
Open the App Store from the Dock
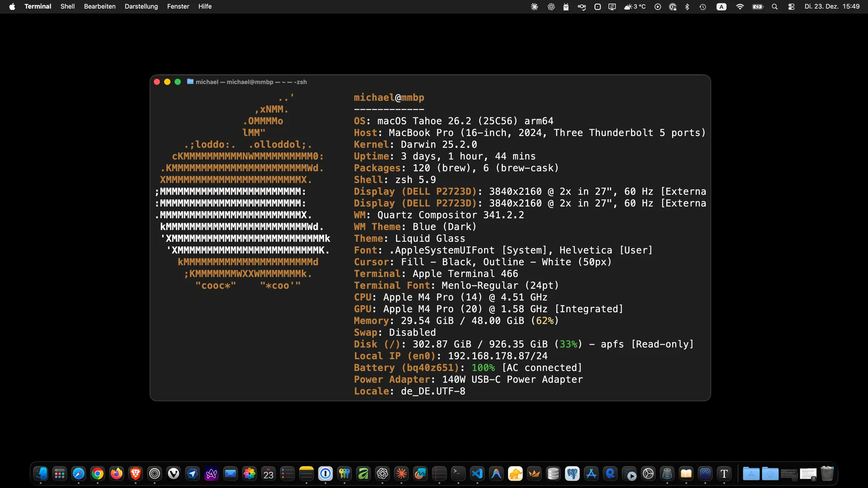(x=591, y=474)
